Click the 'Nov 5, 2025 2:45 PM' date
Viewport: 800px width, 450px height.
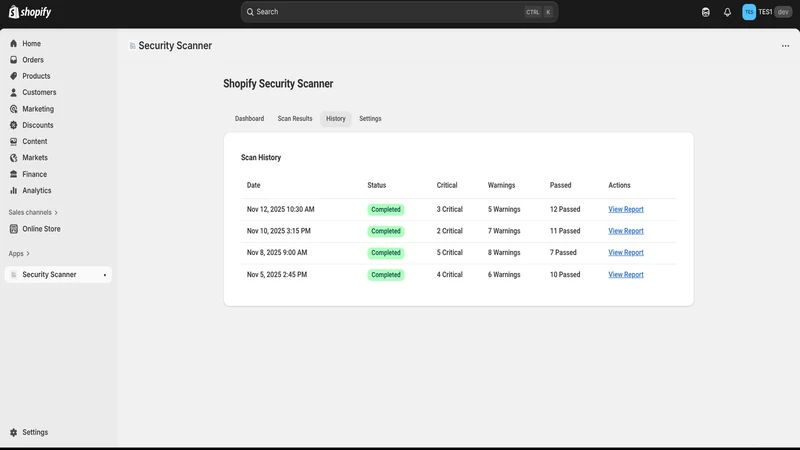(x=277, y=274)
